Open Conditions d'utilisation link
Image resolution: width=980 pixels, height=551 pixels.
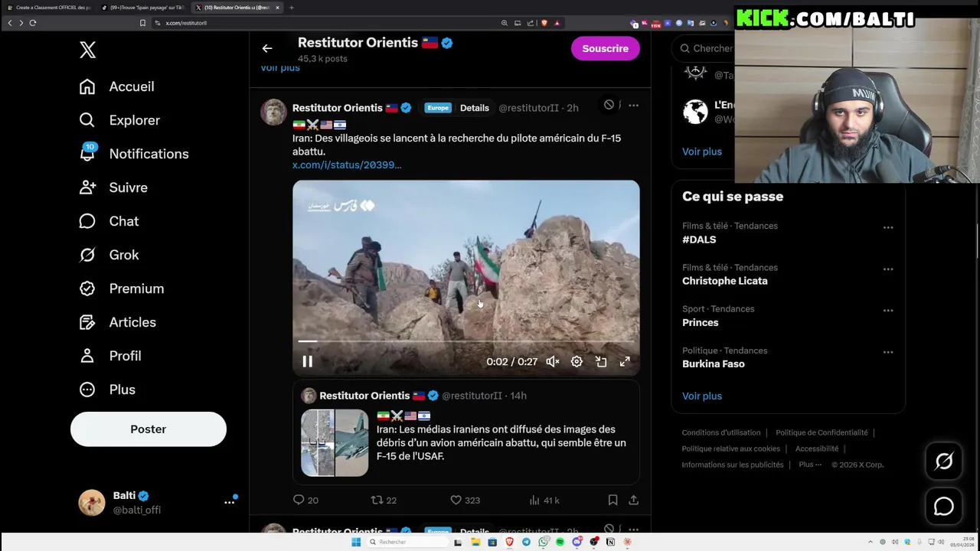pos(721,432)
